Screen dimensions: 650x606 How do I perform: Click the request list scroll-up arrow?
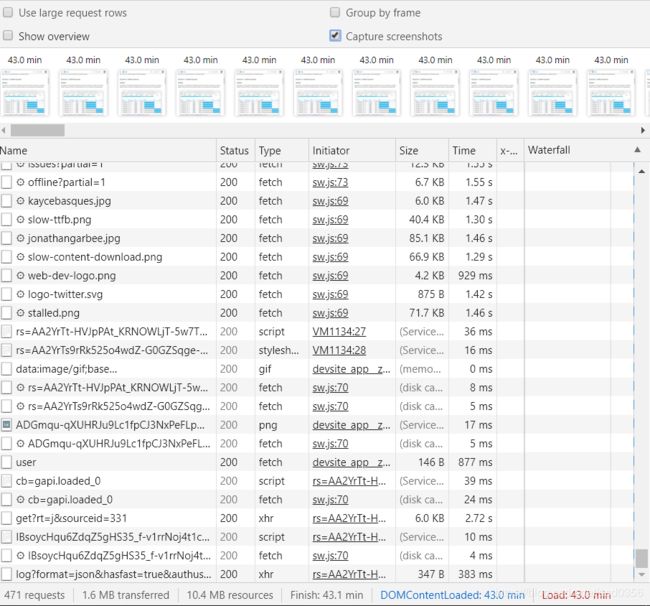coord(642,171)
